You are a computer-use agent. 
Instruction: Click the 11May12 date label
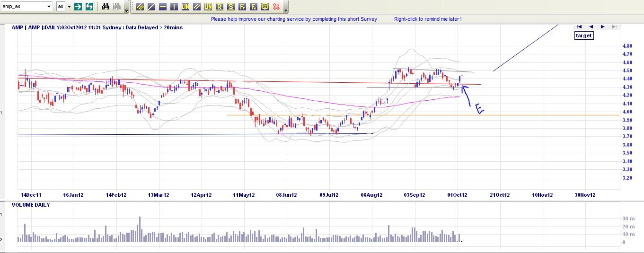point(244,195)
